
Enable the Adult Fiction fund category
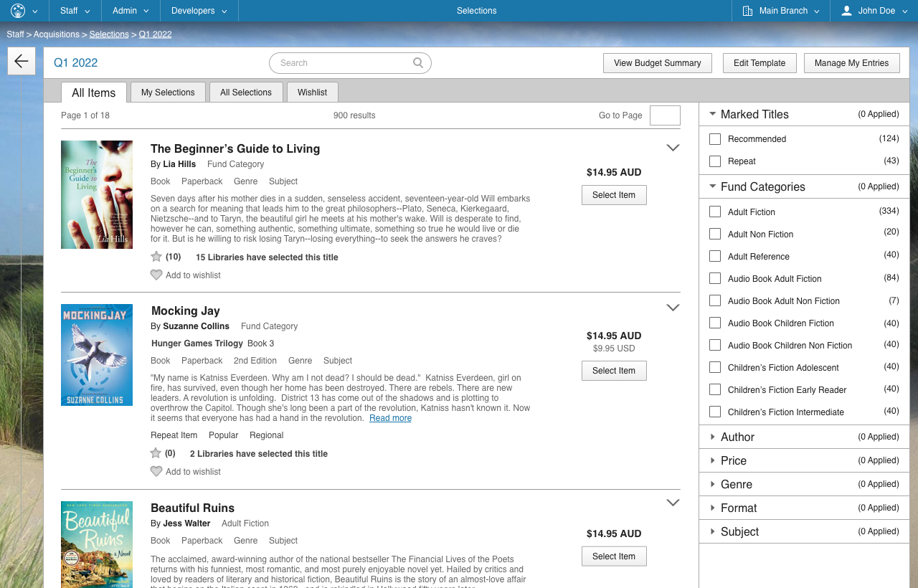pos(715,212)
